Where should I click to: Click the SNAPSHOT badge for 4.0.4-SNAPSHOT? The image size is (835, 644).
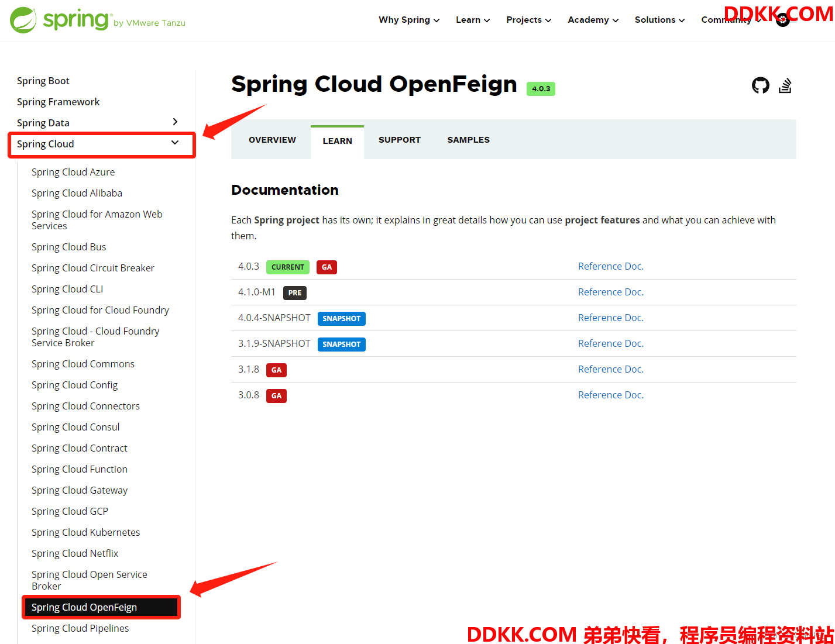click(342, 319)
